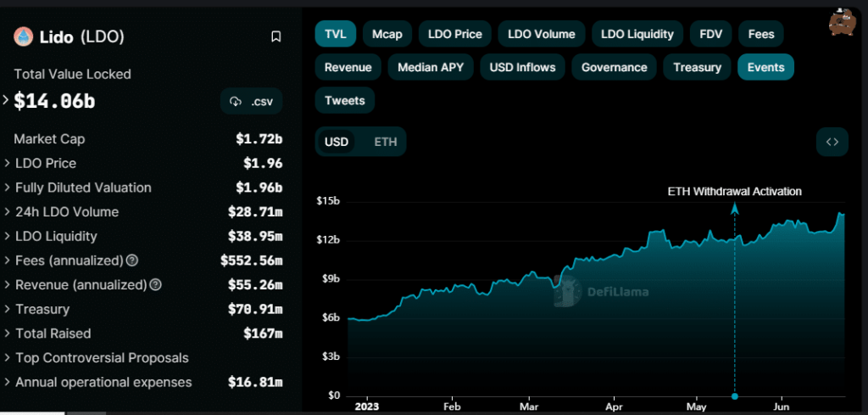Viewport: 868px width, 415px height.
Task: Download data with the .csv button
Action: [x=251, y=102]
